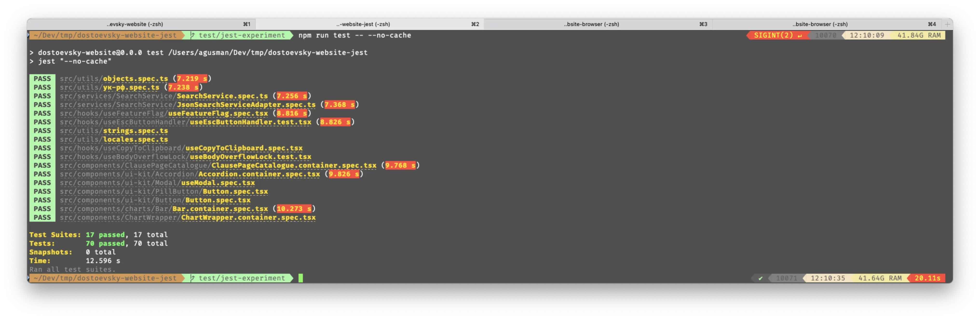This screenshot has width=980, height=319.
Task: Click the 8.826 s duration value
Action: point(335,122)
